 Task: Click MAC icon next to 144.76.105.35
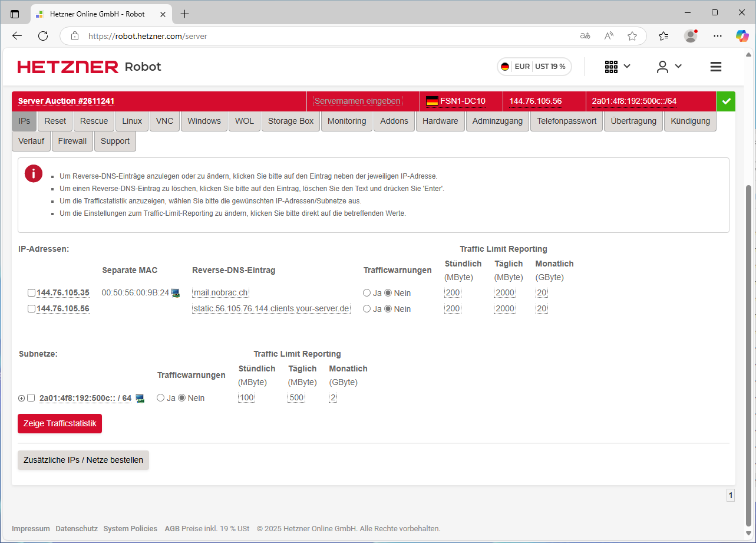(x=176, y=293)
